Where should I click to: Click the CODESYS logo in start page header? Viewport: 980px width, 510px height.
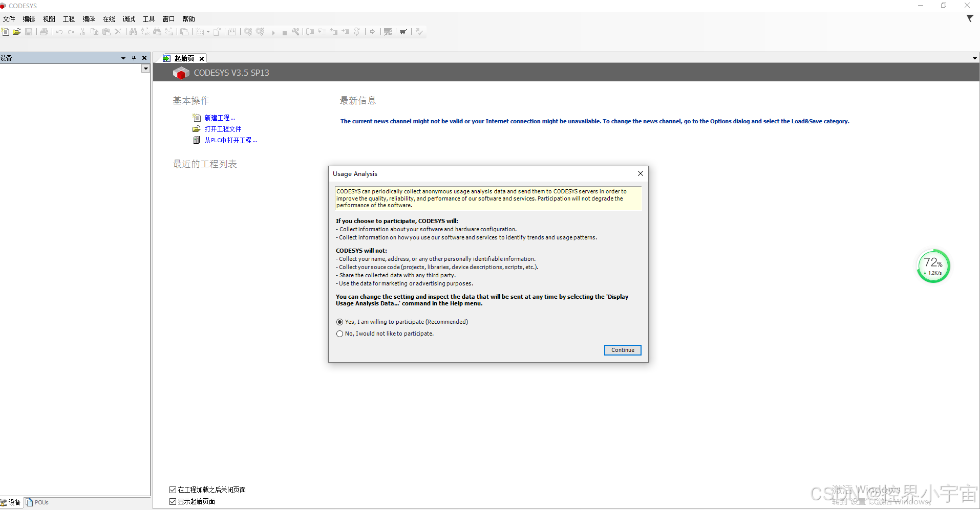tap(181, 73)
